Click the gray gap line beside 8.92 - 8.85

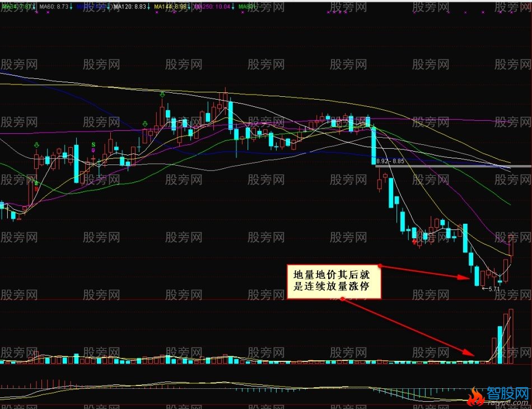[453, 166]
